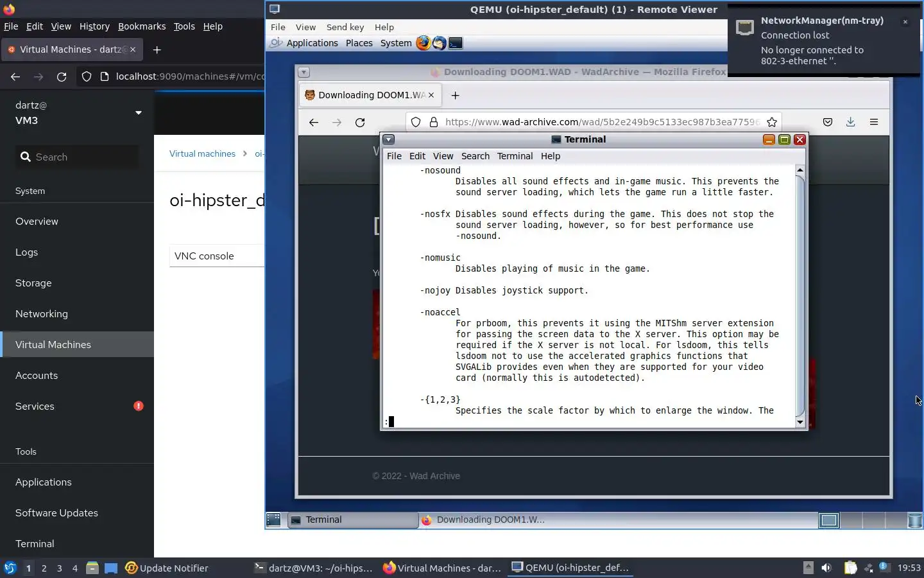Screen dimensions: 924x578
Task: Select Terminal task in guest bottom panel
Action: pos(352,520)
